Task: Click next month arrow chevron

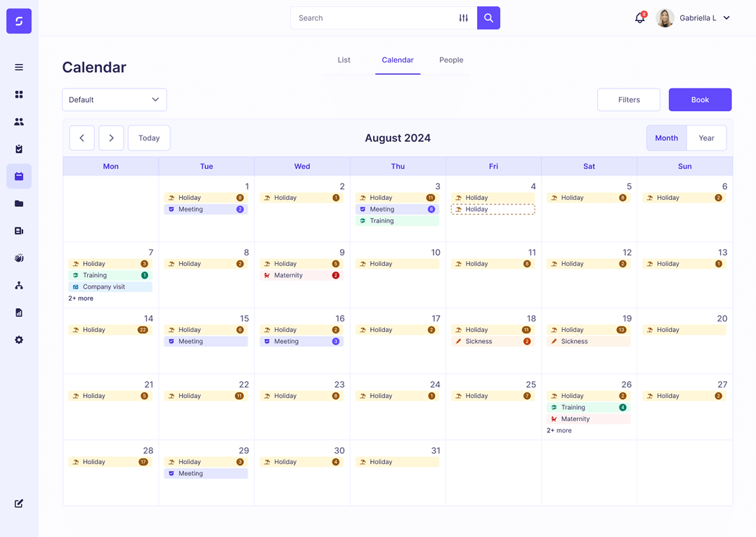Action: (111, 138)
